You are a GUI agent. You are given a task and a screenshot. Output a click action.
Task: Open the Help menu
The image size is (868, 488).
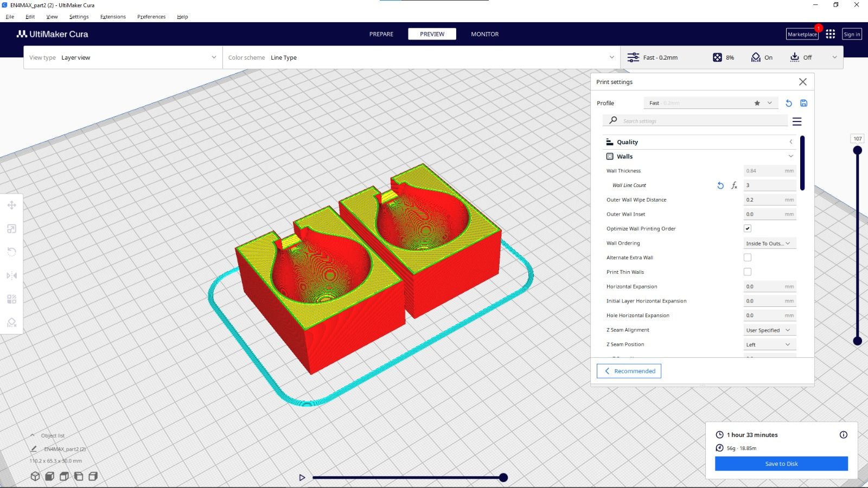(182, 17)
